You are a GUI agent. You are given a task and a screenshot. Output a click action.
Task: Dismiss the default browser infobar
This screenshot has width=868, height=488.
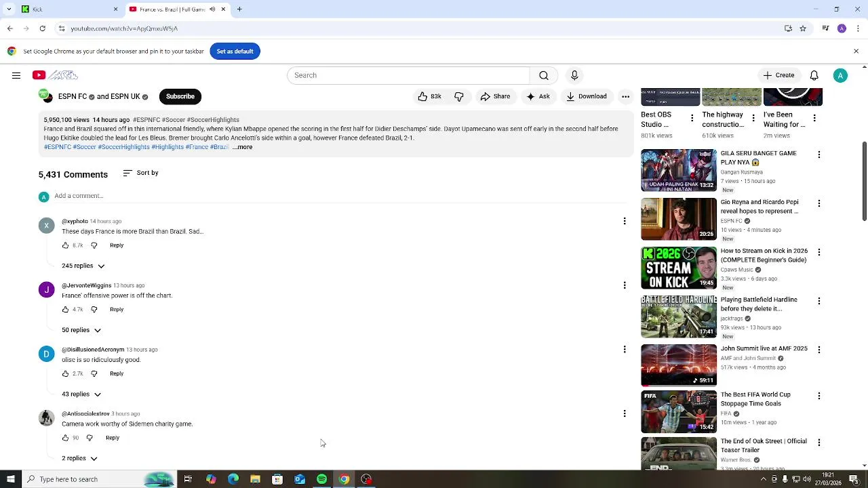click(x=856, y=52)
